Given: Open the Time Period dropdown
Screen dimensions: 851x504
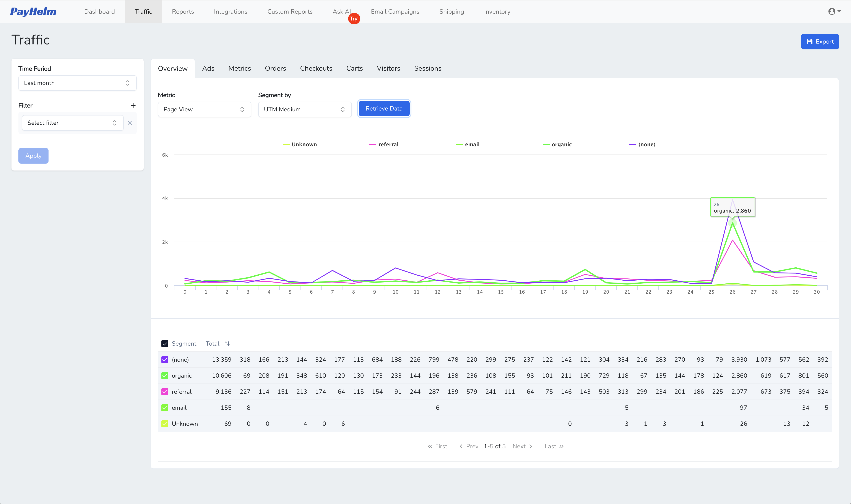Looking at the screenshot, I should (77, 83).
